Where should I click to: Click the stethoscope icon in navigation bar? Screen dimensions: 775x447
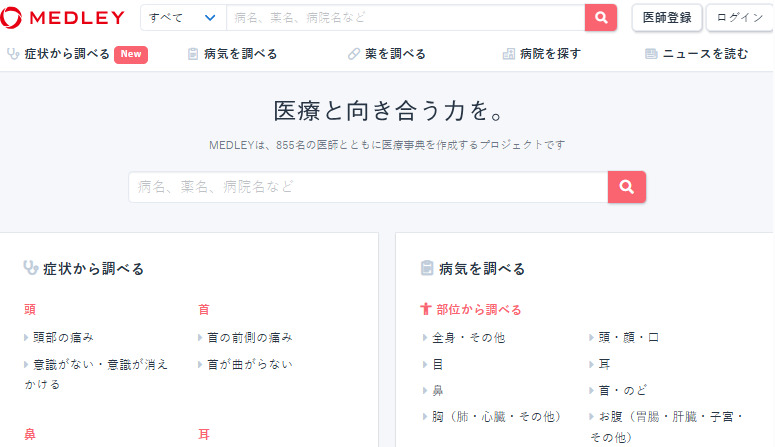(14, 54)
